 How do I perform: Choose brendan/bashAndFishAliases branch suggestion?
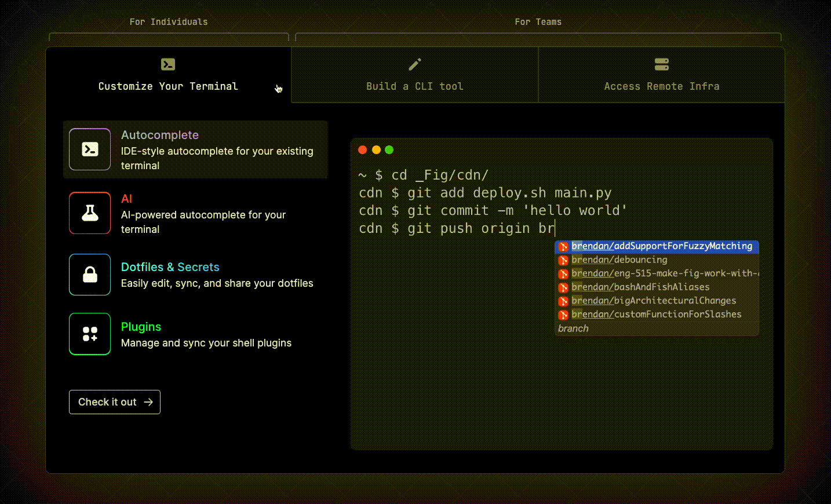pyautogui.click(x=657, y=287)
